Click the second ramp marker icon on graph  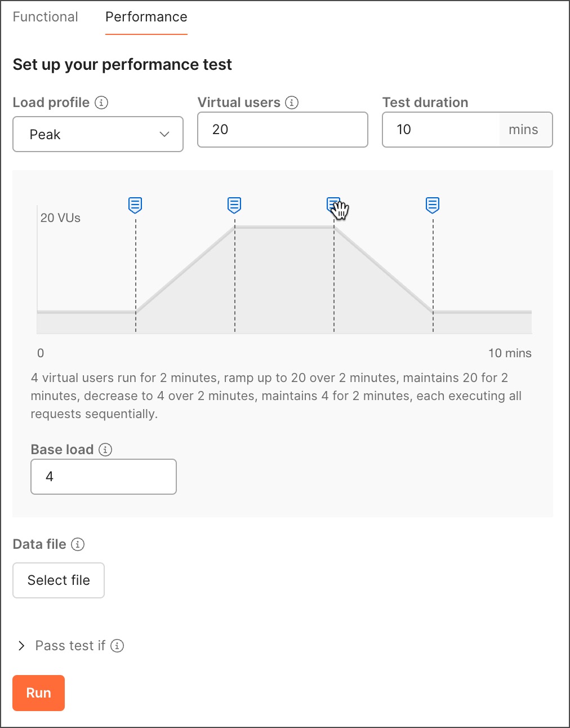tap(234, 205)
